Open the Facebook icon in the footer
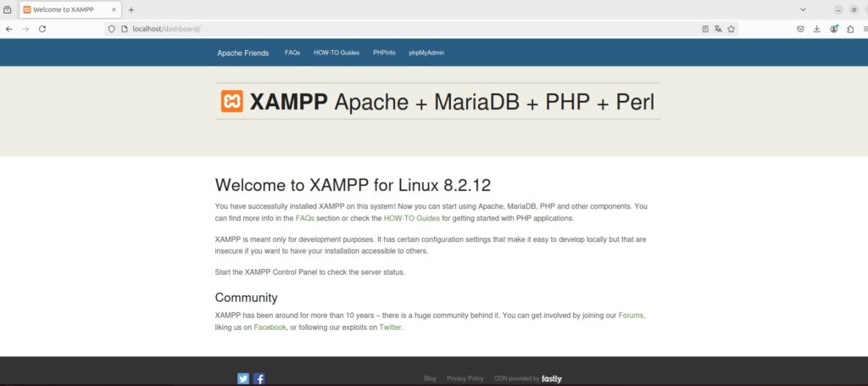868x386 pixels. click(259, 379)
